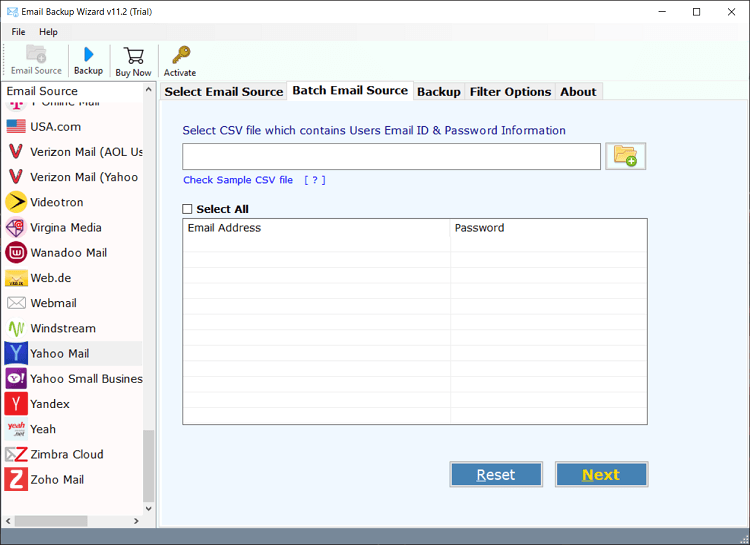
Task: Select Virgina Media text entry
Action: pos(66,227)
